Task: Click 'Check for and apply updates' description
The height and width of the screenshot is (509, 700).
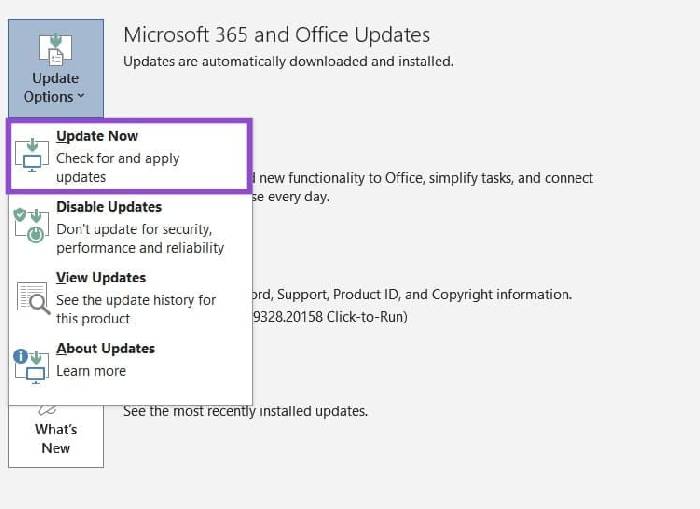Action: coord(117,167)
